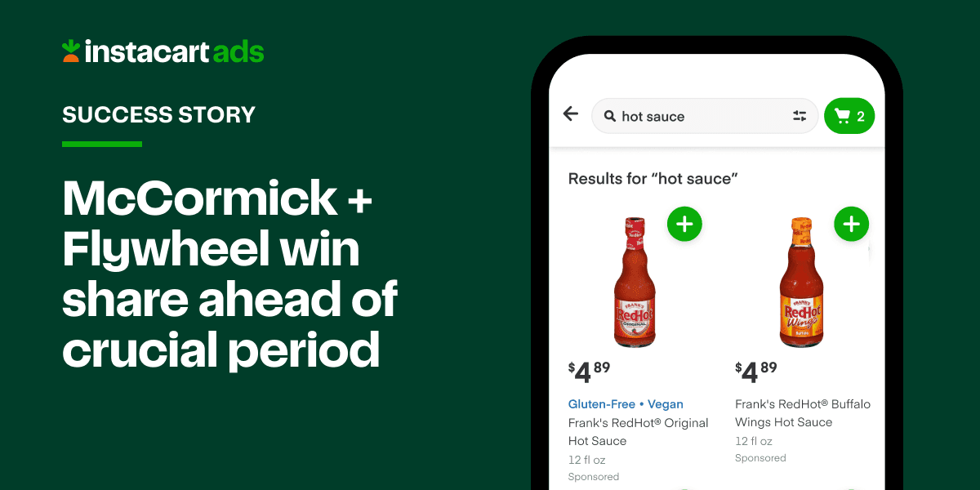This screenshot has width=980, height=490.
Task: Add Frank's RedHot Original to cart
Action: 684,224
